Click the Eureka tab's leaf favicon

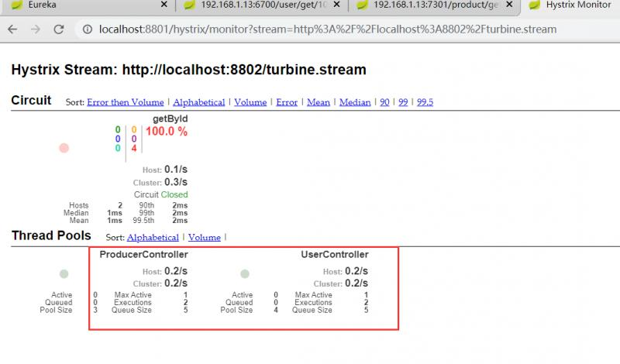(x=16, y=5)
